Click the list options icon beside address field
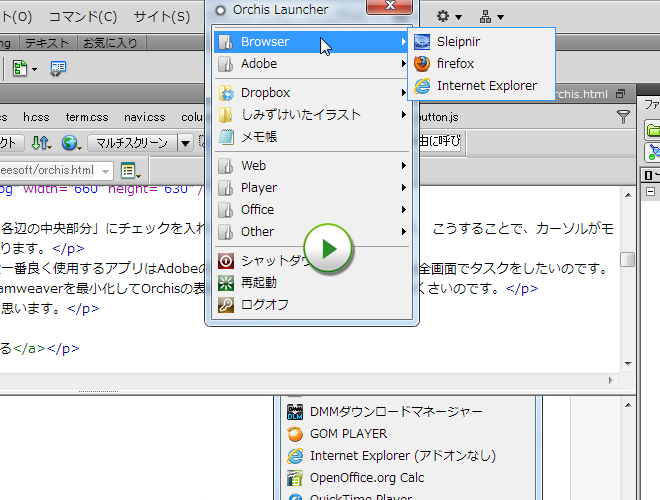This screenshot has width=660, height=500. [x=130, y=171]
